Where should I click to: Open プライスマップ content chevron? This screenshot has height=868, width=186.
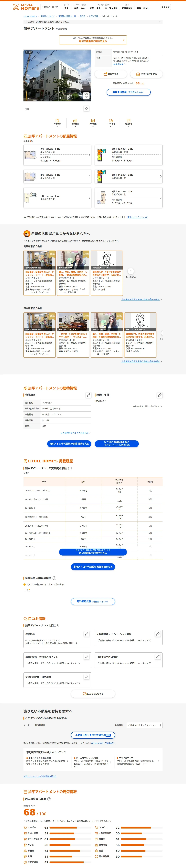tap(158, 761)
